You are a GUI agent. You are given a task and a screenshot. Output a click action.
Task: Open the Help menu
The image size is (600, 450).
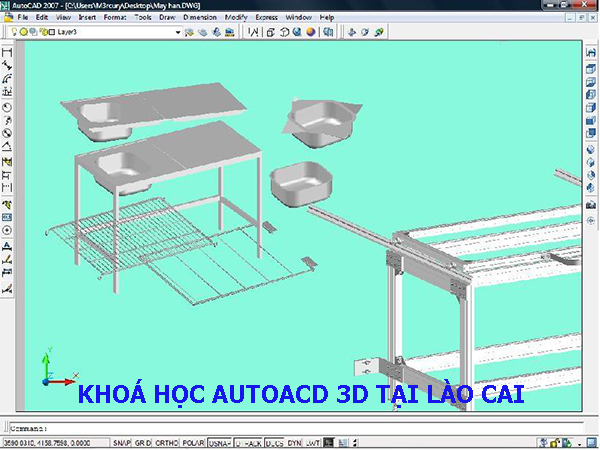click(x=327, y=17)
